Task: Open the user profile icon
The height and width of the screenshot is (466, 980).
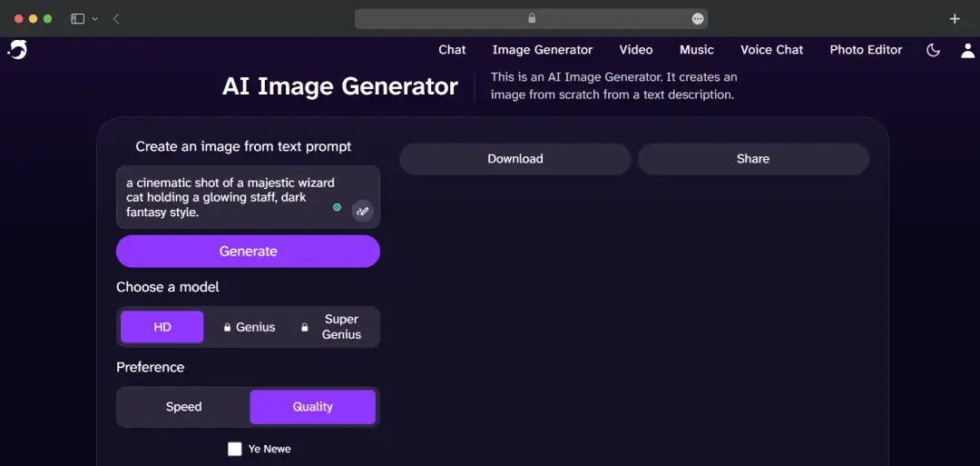Action: point(967,50)
